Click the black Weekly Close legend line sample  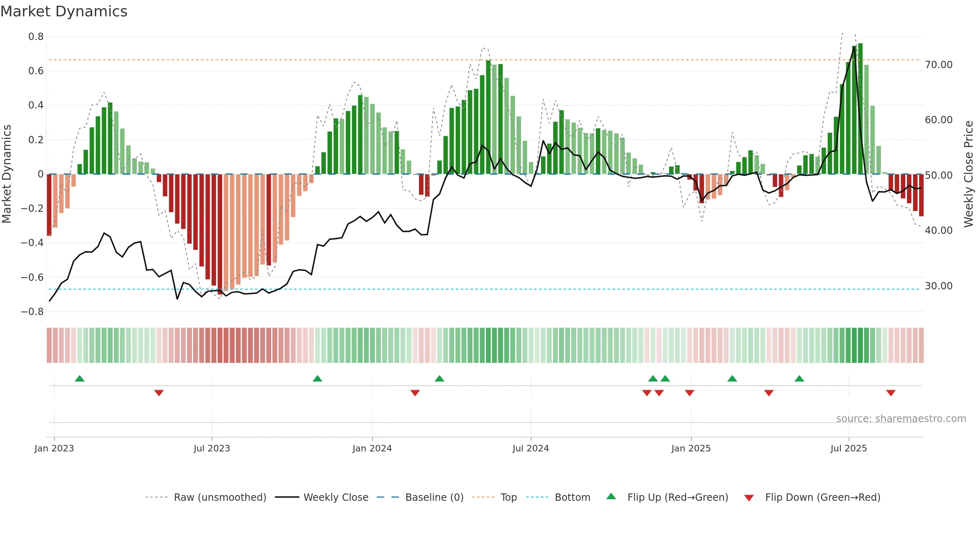[287, 497]
